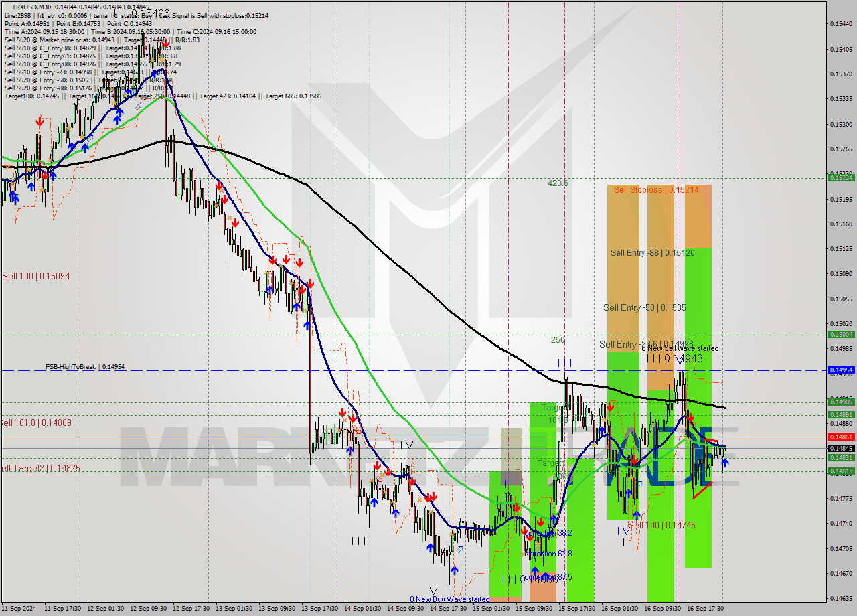This screenshot has height=616, width=857.
Task: Click the 0.15090 price axis value
Action: [841, 273]
